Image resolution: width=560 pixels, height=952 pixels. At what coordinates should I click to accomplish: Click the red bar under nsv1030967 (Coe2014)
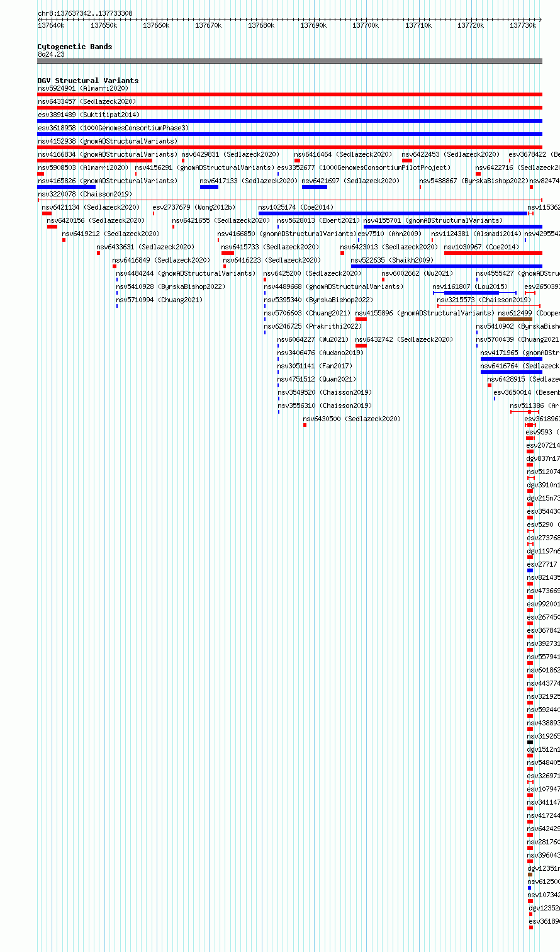coord(493,253)
